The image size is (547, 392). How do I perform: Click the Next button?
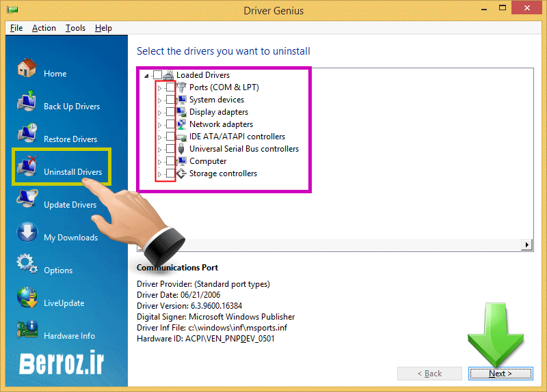pos(501,374)
